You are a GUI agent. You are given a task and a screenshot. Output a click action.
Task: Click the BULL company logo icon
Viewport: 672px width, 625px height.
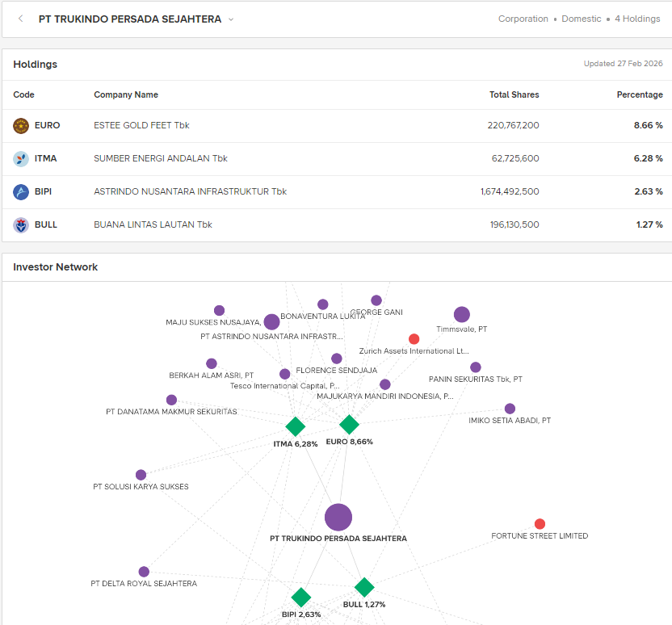pyautogui.click(x=21, y=225)
